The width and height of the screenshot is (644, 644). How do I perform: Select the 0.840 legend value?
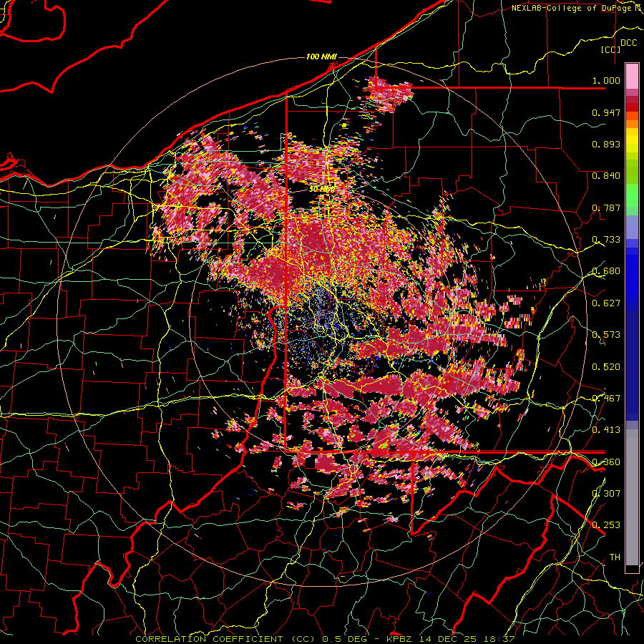[x=606, y=176]
